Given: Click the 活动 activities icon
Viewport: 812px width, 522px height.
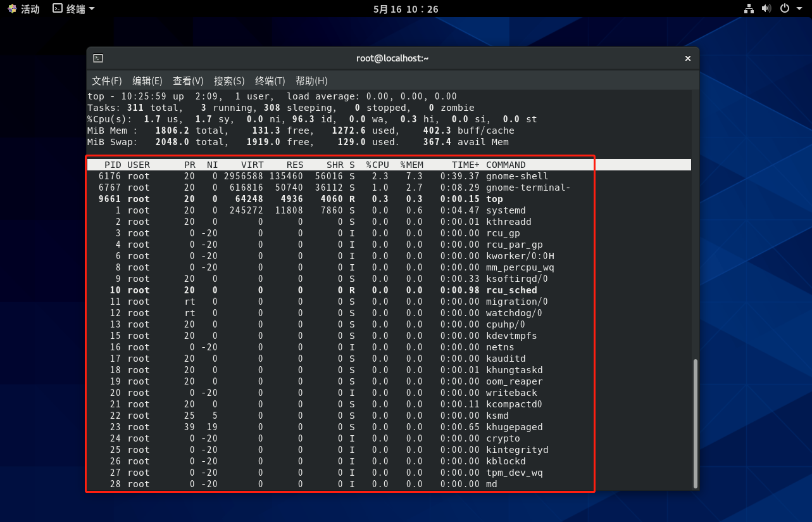Looking at the screenshot, I should click(12, 9).
